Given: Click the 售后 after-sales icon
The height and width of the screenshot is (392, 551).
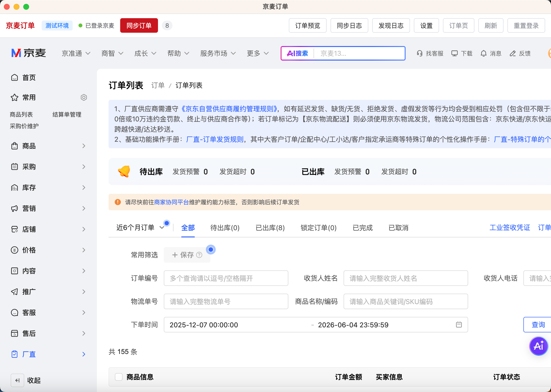Looking at the screenshot, I should point(15,333).
